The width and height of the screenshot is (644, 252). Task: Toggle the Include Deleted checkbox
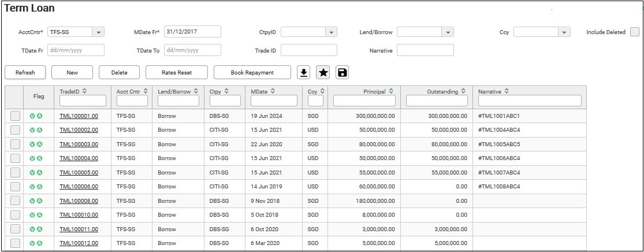pos(635,32)
